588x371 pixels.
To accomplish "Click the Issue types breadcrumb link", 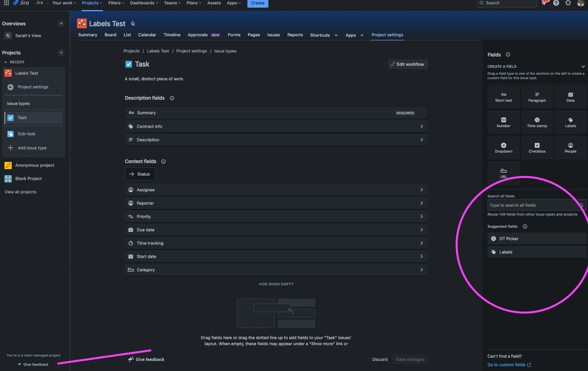I will point(225,51).
